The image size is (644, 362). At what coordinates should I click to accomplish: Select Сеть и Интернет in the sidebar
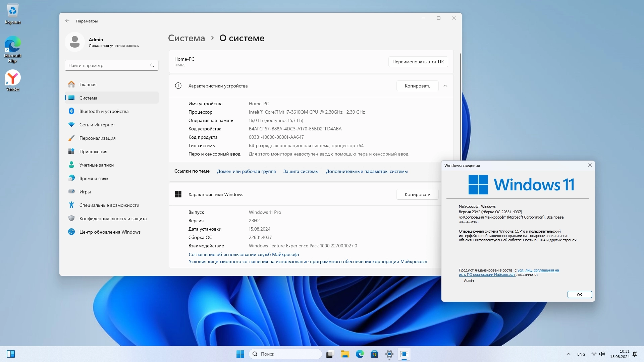click(97, 125)
